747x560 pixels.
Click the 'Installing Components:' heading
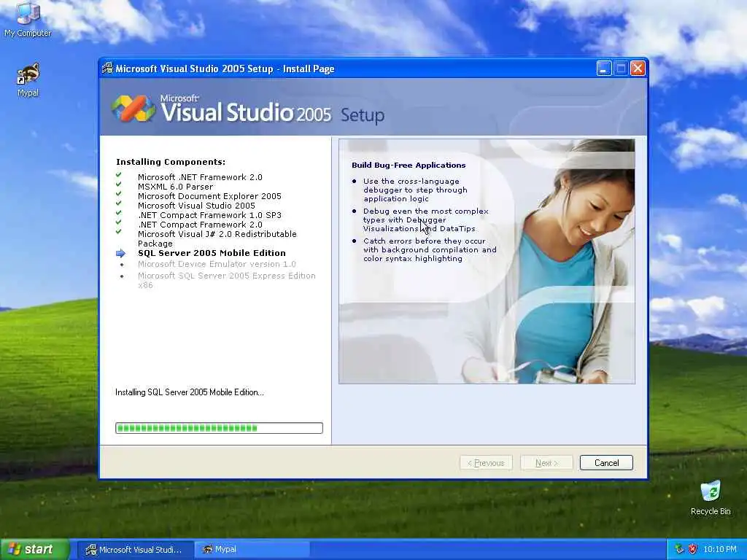click(x=171, y=162)
